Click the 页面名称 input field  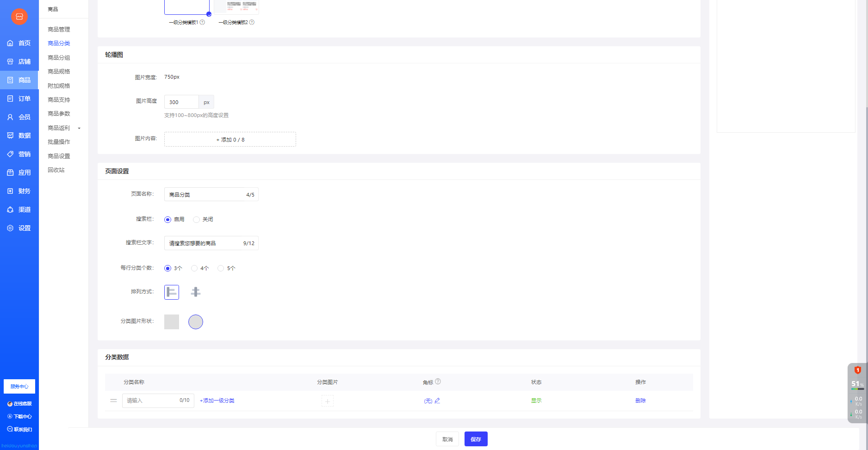pos(211,194)
